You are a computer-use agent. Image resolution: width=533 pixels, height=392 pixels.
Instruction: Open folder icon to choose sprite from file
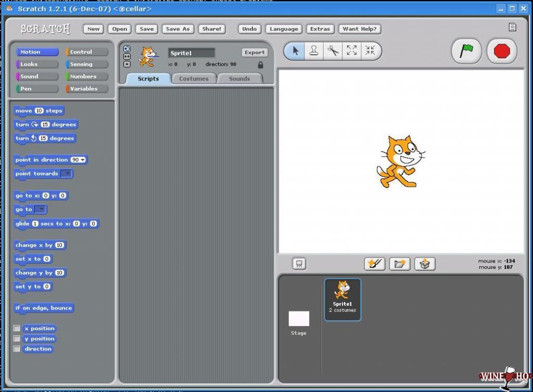(x=399, y=264)
